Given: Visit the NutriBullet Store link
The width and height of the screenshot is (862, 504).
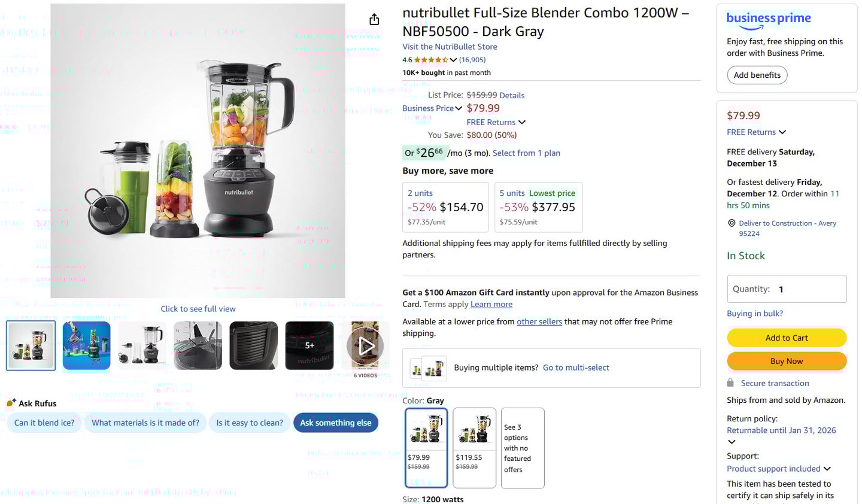Looking at the screenshot, I should click(450, 47).
